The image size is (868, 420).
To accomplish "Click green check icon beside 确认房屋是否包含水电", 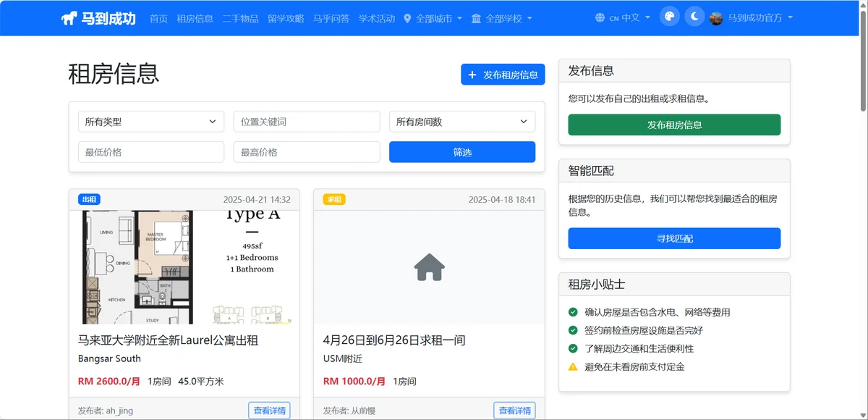I will pyautogui.click(x=573, y=312).
